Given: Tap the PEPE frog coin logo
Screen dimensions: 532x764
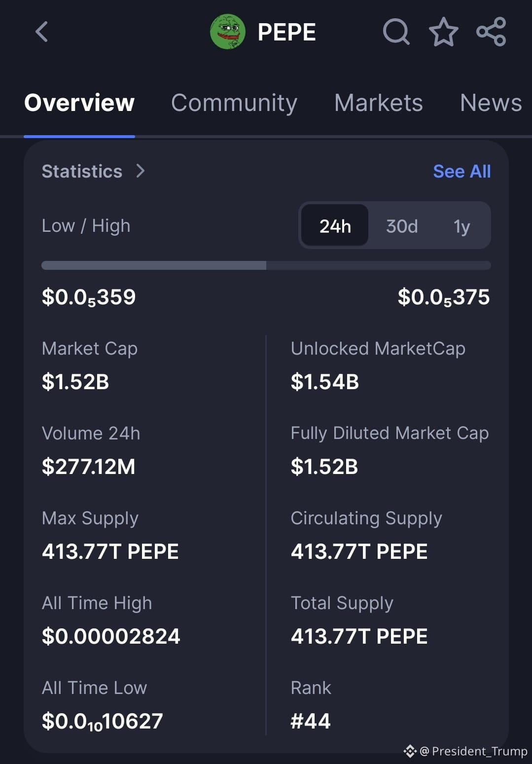Looking at the screenshot, I should [x=227, y=32].
